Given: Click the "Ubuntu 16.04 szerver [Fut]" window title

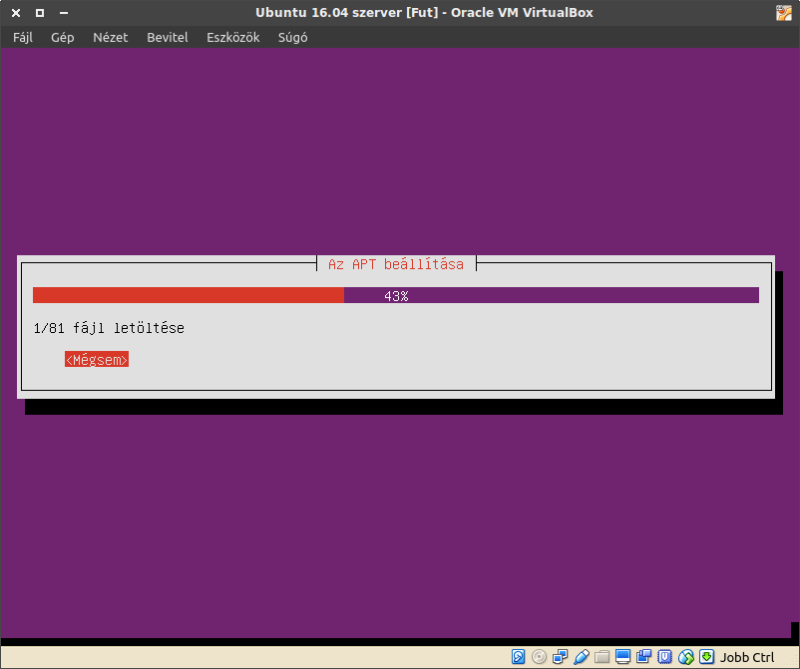Looking at the screenshot, I should point(424,13).
